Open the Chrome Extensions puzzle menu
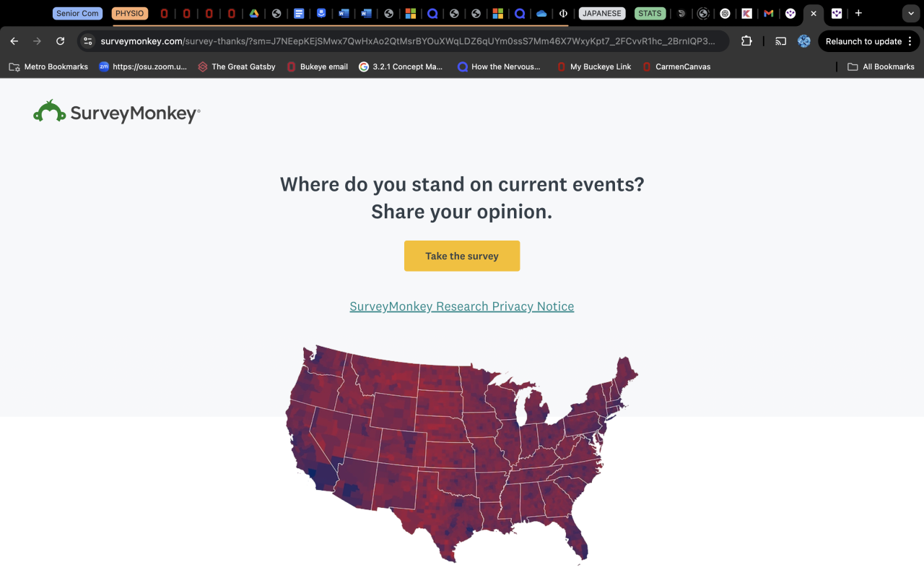Screen dimensions: 924x578 tap(746, 41)
